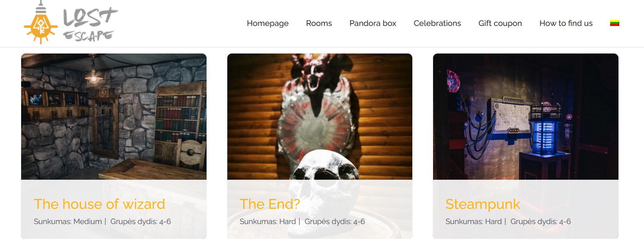
Task: Click Sunkumas: Hard on The End? card
Action: [x=268, y=221]
